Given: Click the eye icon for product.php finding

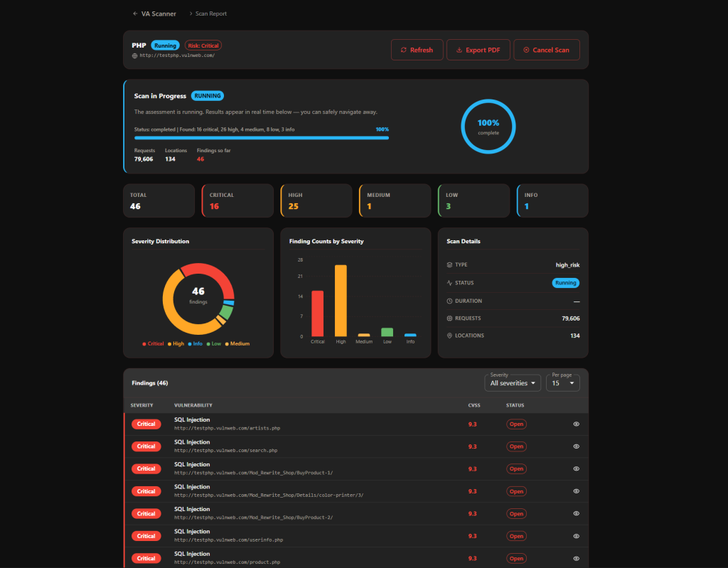Looking at the screenshot, I should point(576,558).
